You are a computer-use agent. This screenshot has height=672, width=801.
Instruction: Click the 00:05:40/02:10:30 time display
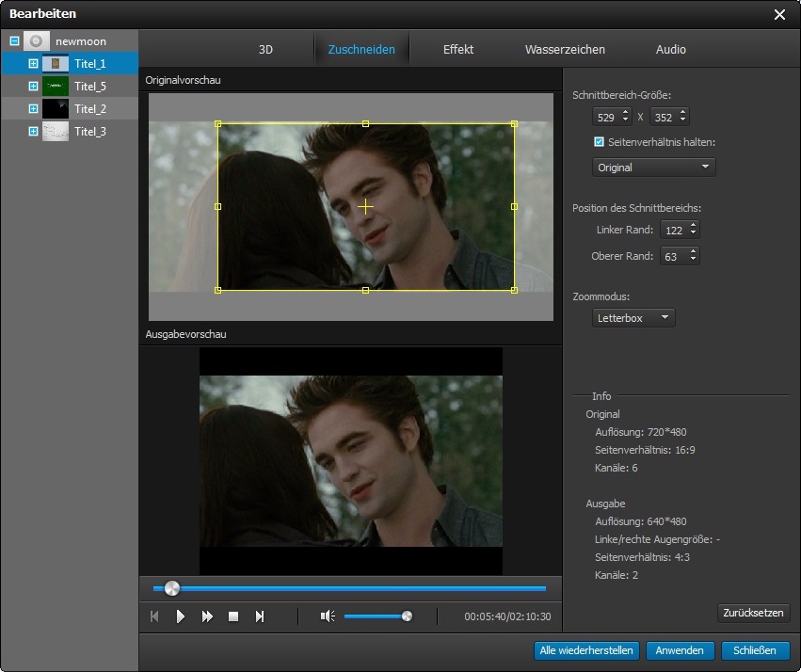(x=507, y=616)
